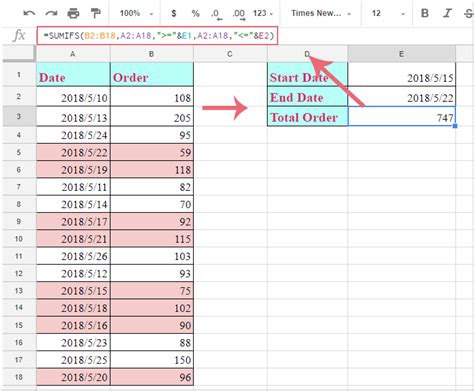
Task: Click the total cell showing 747
Action: (x=401, y=117)
